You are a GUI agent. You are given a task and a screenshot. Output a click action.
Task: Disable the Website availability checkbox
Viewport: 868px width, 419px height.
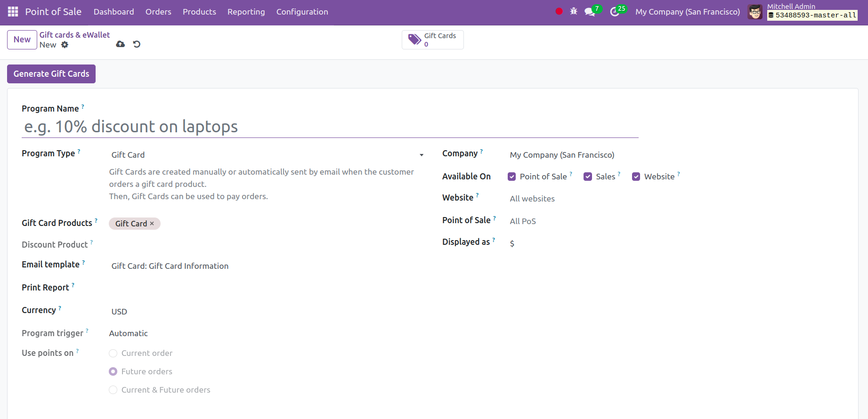(636, 177)
